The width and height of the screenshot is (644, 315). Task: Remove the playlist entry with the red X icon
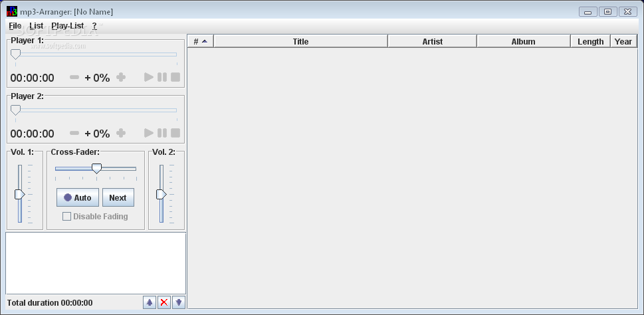[164, 302]
